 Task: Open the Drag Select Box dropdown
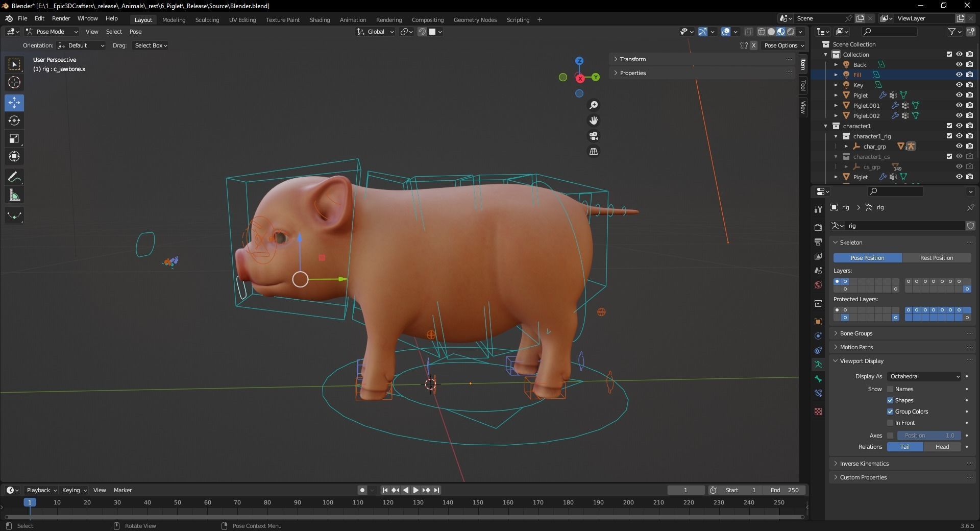[151, 45]
